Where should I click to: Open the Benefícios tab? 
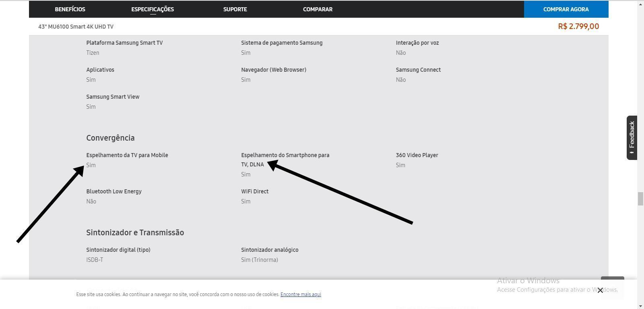[70, 9]
